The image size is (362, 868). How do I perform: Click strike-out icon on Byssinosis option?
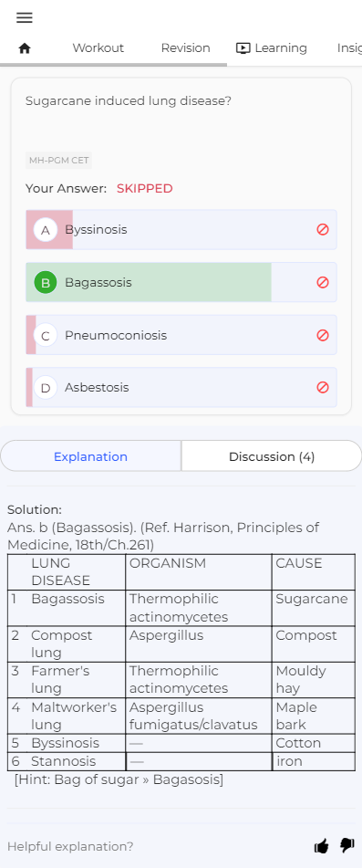coord(323,229)
